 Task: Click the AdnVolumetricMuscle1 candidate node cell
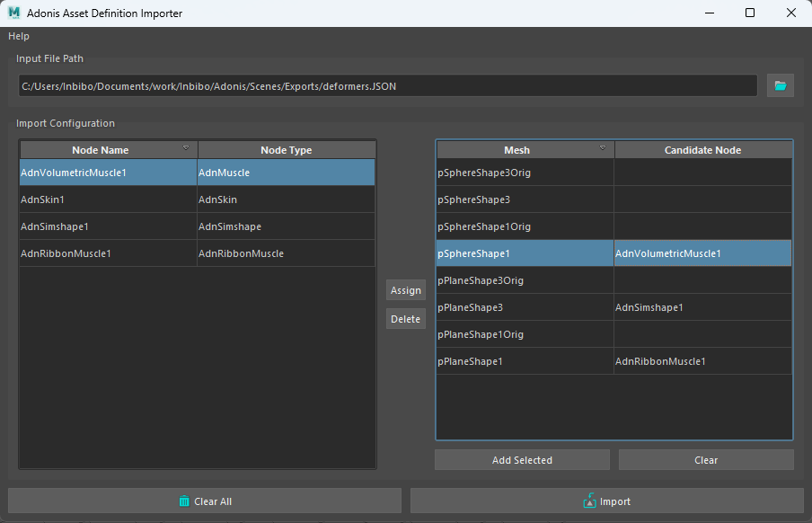point(702,253)
